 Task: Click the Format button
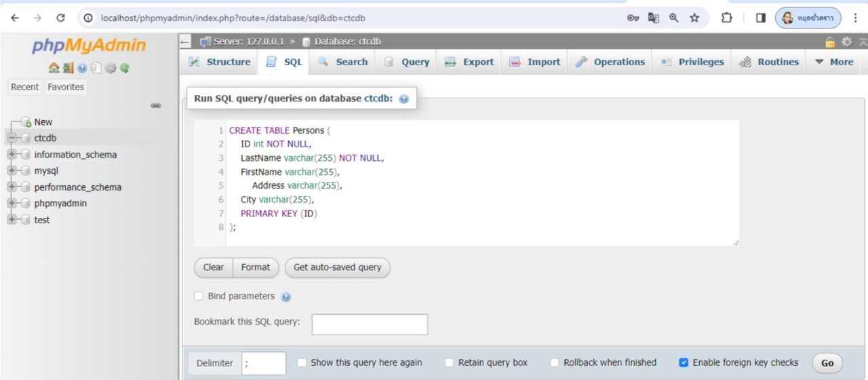255,267
